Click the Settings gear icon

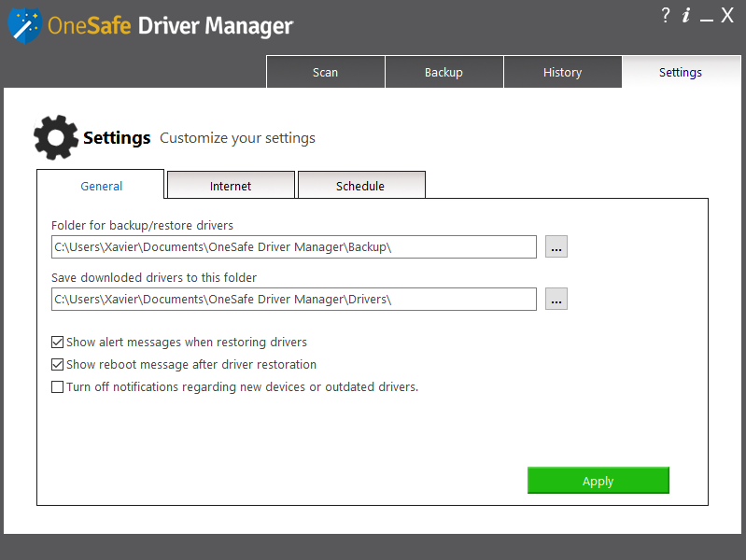56,137
